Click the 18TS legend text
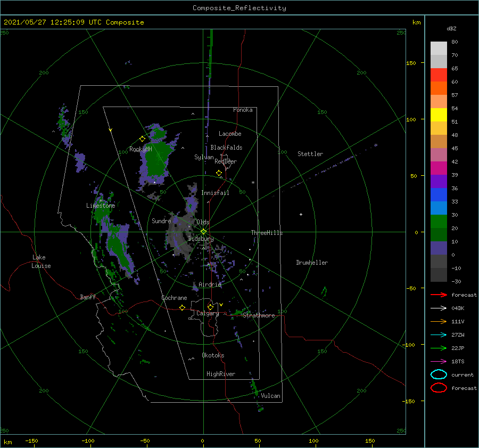This screenshot has width=479, height=448. pyautogui.click(x=458, y=362)
